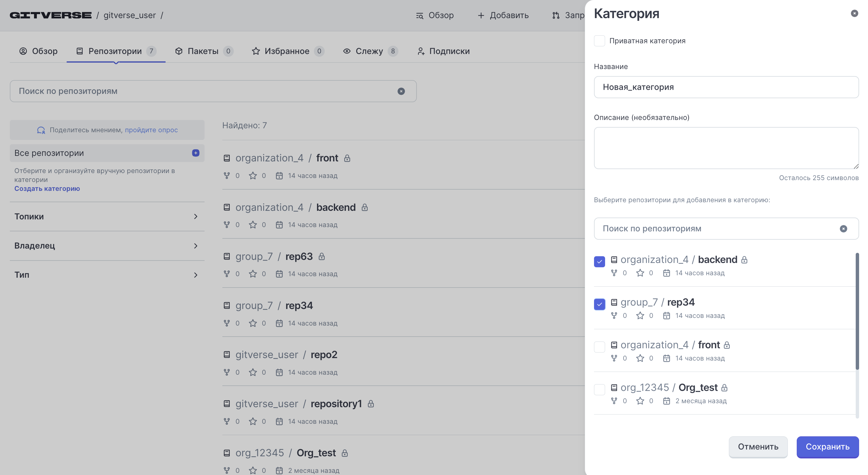The height and width of the screenshot is (475, 868).
Task: Click the Сохранить button
Action: (x=827, y=447)
